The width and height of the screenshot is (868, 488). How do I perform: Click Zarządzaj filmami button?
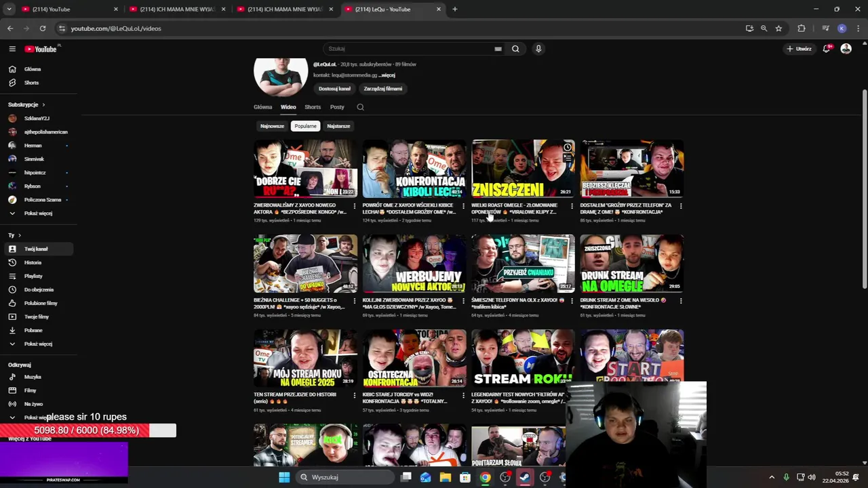pos(383,89)
